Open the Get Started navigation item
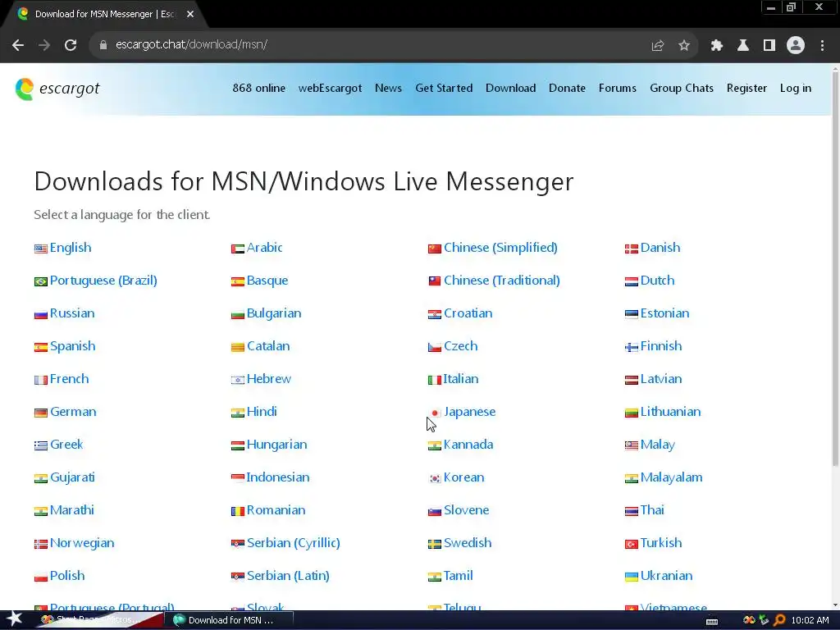This screenshot has height=630, width=840. coord(444,88)
